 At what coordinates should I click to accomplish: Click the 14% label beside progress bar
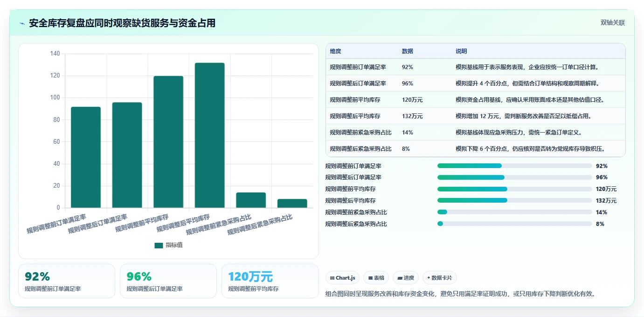coord(602,212)
